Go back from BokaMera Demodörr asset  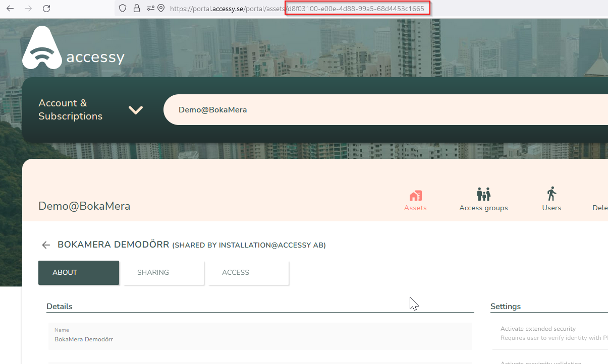pos(46,245)
